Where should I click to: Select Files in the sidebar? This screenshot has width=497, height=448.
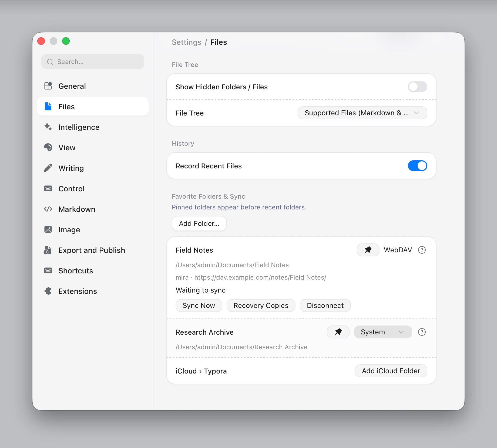tap(93, 106)
